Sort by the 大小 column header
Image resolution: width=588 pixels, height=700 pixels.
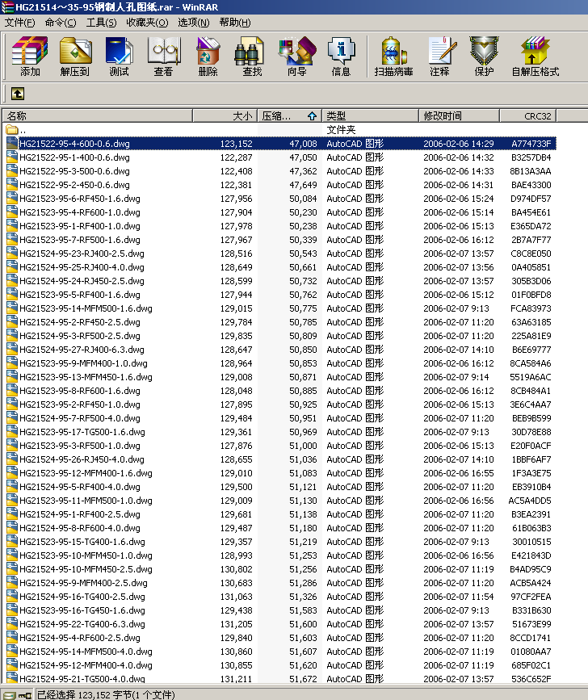click(225, 115)
